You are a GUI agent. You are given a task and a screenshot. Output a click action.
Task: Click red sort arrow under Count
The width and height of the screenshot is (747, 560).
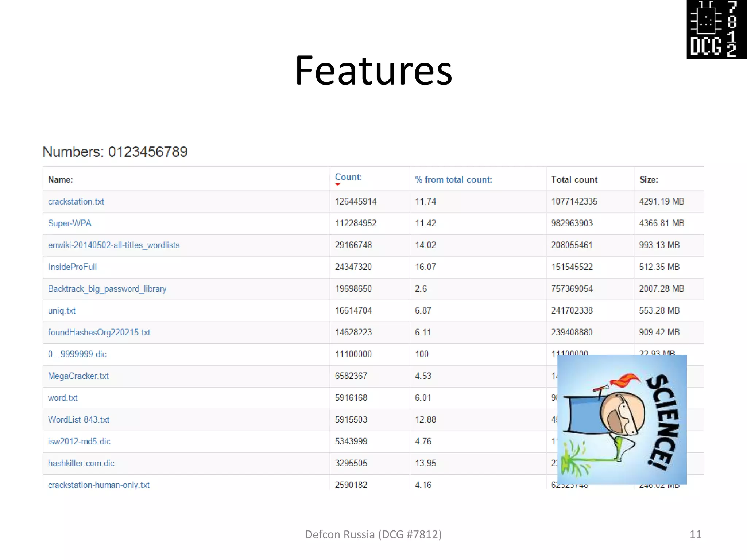click(337, 184)
